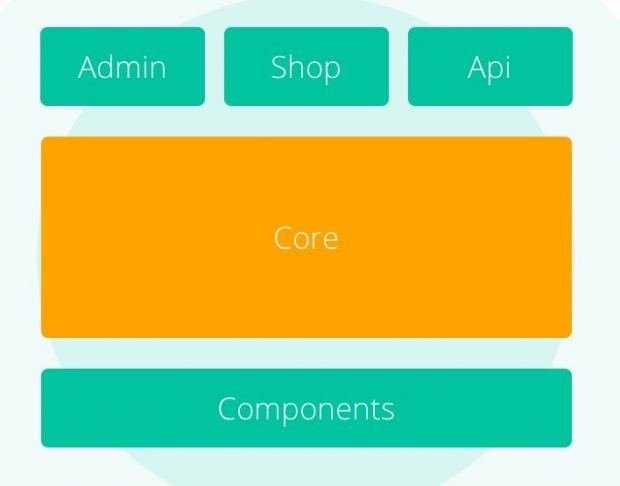This screenshot has height=486, width=620.
Task: Click the "Core" text label
Action: pos(306,238)
